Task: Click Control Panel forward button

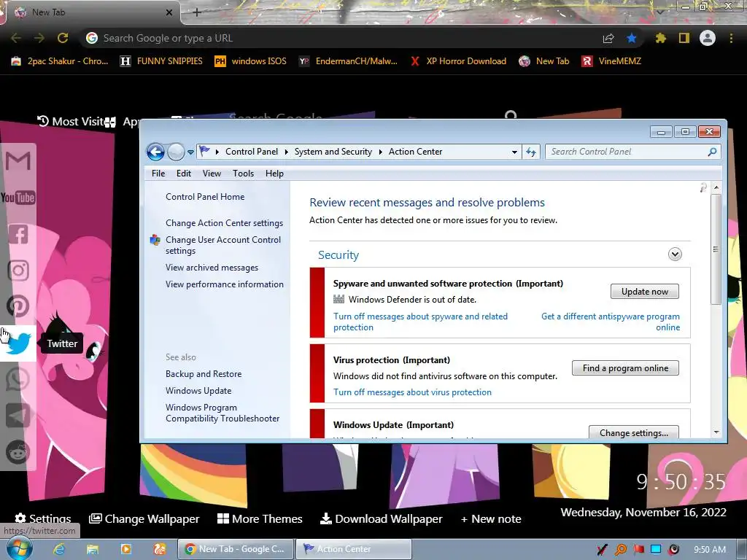Action: (176, 152)
